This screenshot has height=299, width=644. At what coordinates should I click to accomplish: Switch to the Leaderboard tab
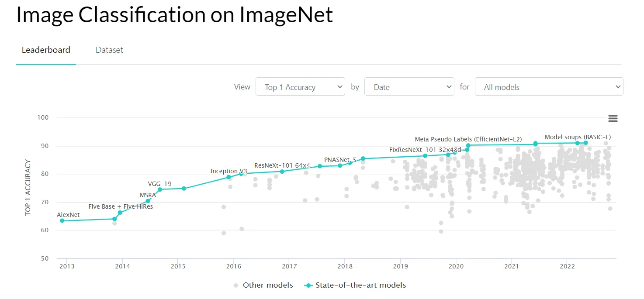pyautogui.click(x=46, y=50)
